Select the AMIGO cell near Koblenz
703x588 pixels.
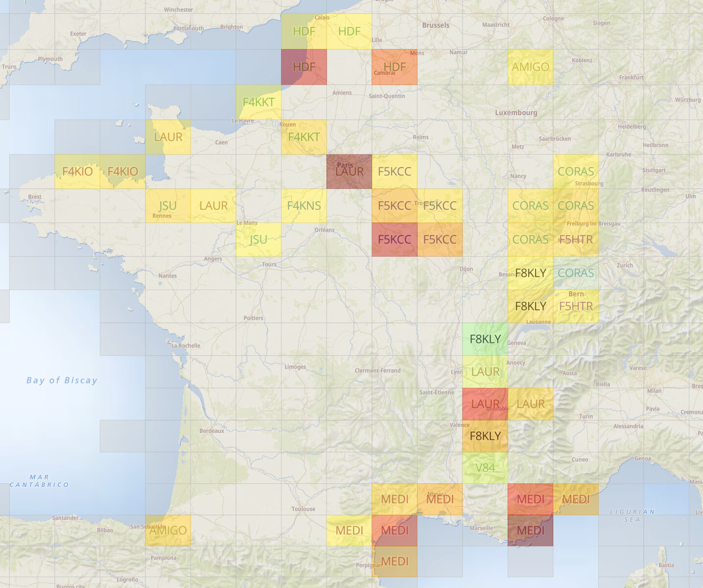coord(530,67)
